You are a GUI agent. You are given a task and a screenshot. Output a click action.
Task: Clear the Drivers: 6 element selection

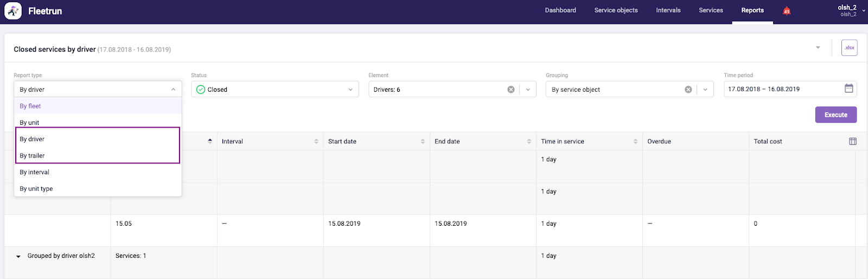[x=510, y=90]
